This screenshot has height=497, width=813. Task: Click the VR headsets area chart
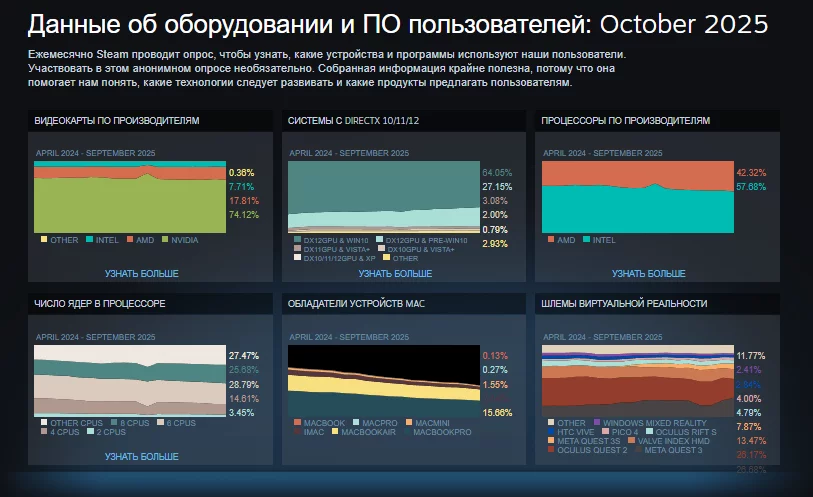(x=638, y=381)
